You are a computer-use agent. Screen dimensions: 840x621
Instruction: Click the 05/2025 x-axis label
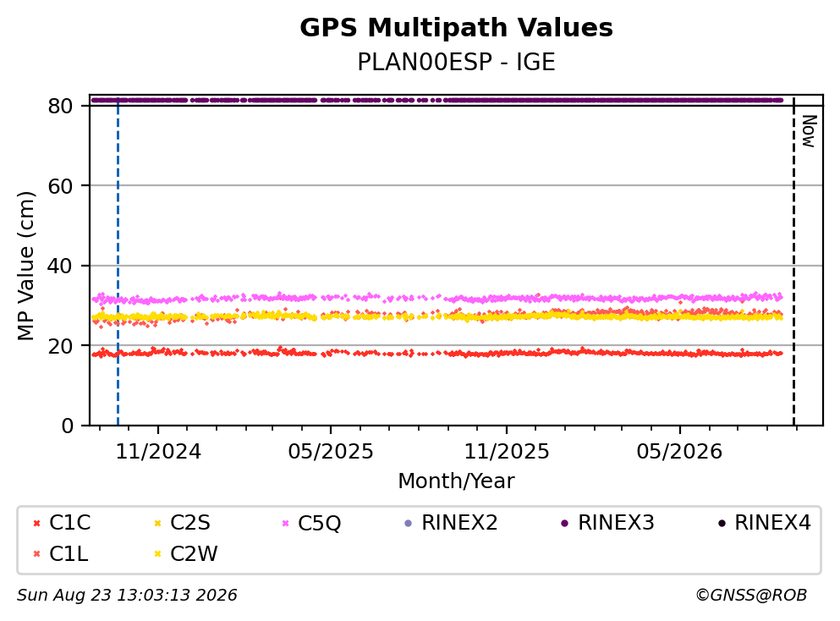click(x=331, y=452)
